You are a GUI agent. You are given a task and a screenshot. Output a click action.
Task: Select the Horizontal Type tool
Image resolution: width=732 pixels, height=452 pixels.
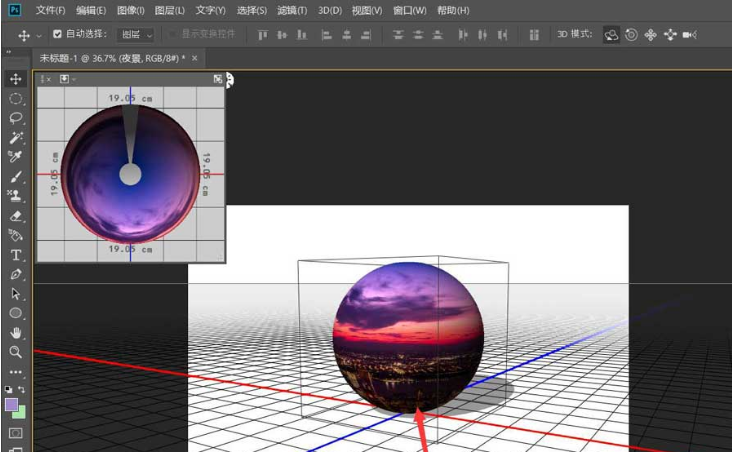tap(16, 255)
